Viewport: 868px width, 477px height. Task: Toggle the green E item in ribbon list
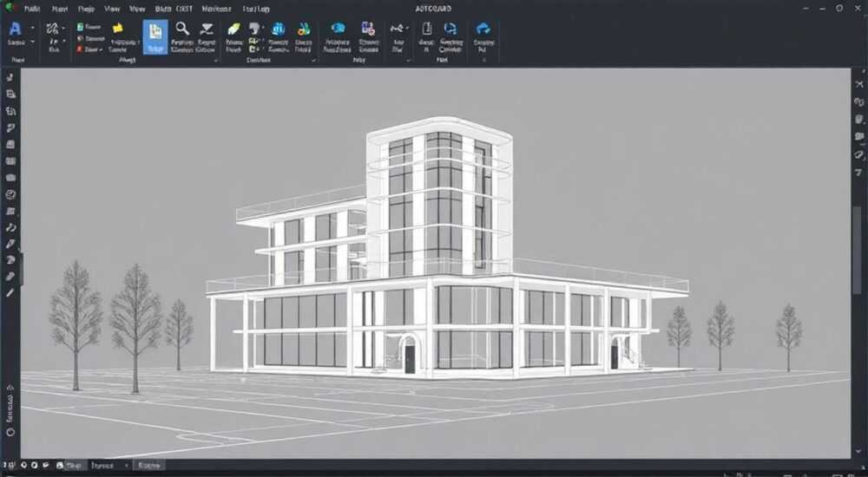coord(80,27)
